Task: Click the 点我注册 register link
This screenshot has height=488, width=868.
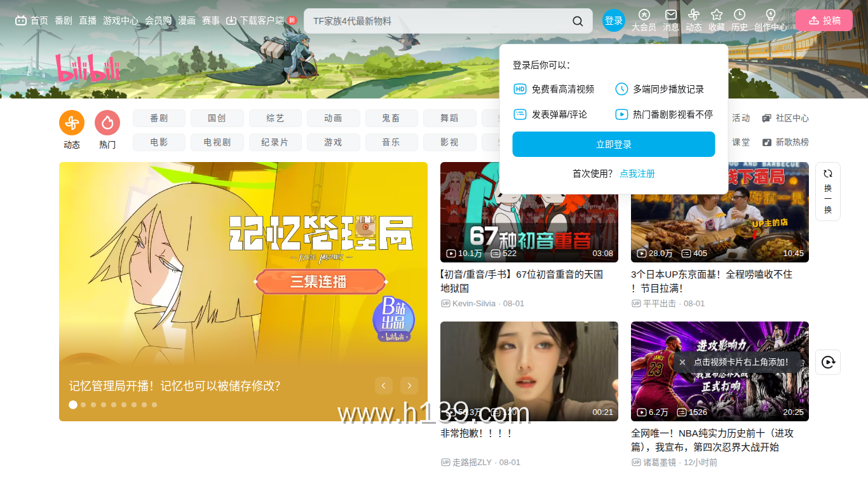Action: [637, 173]
